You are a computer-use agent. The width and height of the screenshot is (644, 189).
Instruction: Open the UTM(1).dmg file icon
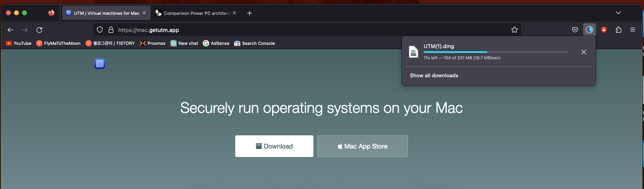(413, 52)
